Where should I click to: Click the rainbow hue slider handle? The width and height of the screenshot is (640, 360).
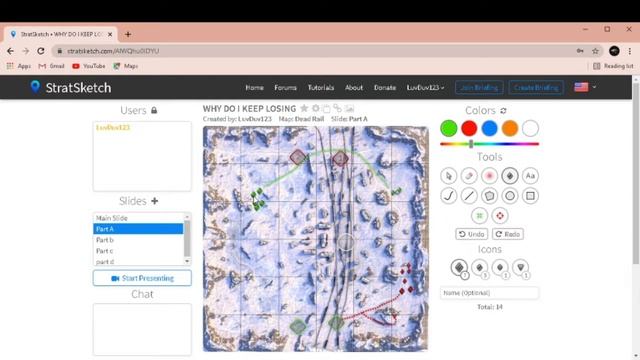point(471,144)
